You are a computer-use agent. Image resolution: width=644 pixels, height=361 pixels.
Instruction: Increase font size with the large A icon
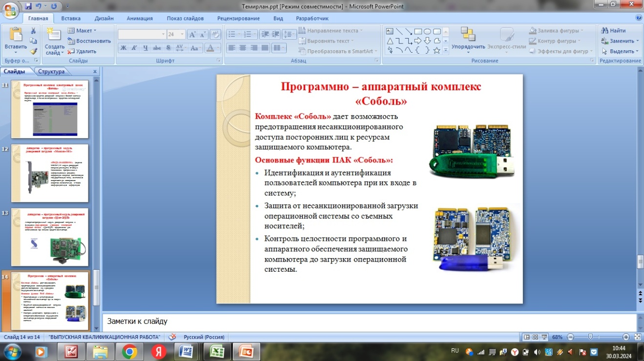pyautogui.click(x=192, y=35)
